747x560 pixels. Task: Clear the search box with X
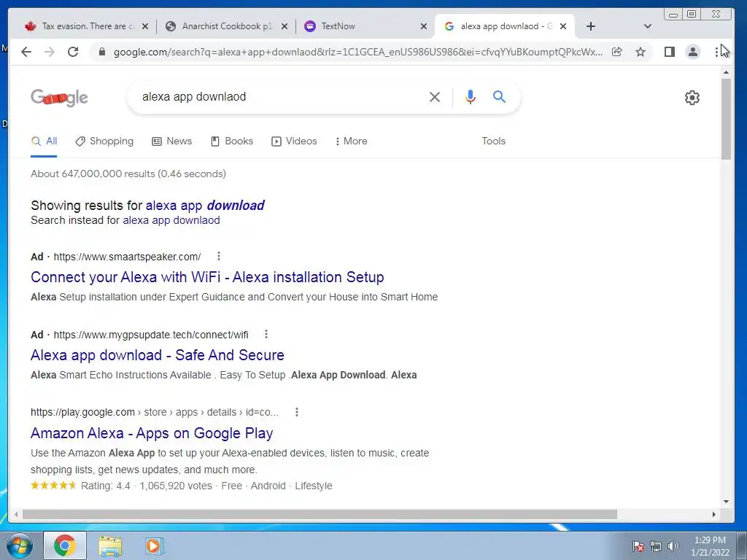tap(435, 97)
